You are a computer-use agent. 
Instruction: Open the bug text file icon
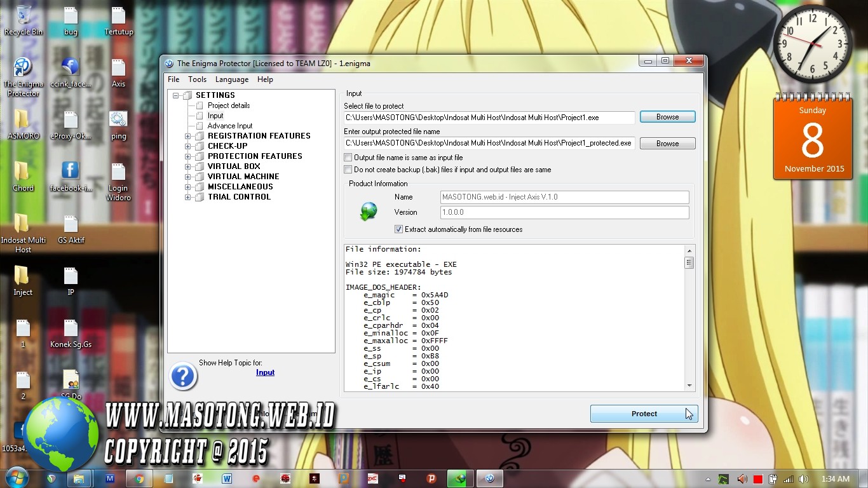[71, 20]
